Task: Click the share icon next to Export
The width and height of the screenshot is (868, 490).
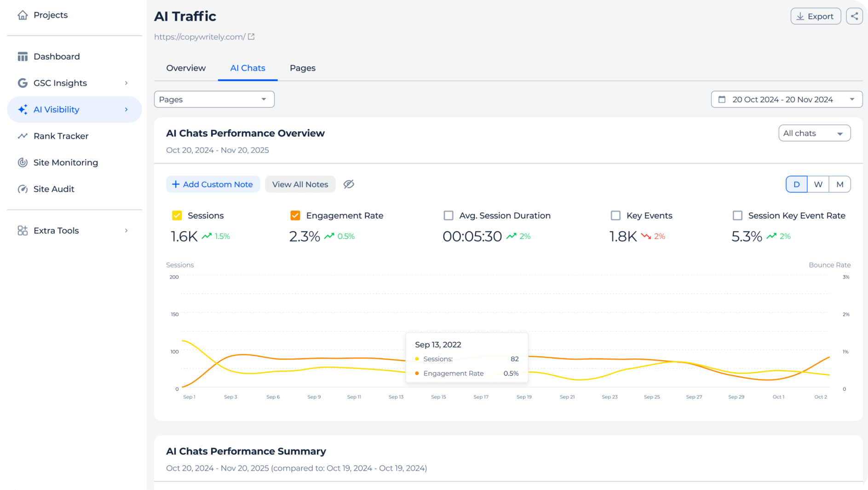Action: (x=854, y=16)
